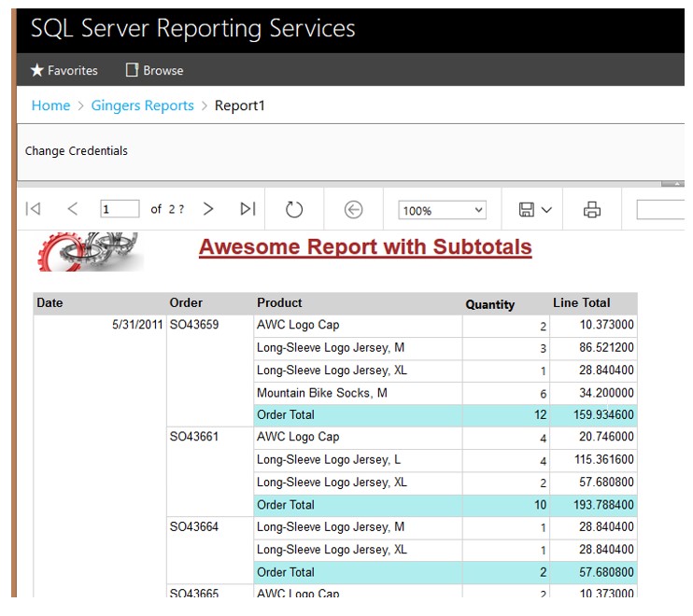This screenshot has width=693, height=616.
Task: Go to the Home breadcrumb
Action: point(50,105)
